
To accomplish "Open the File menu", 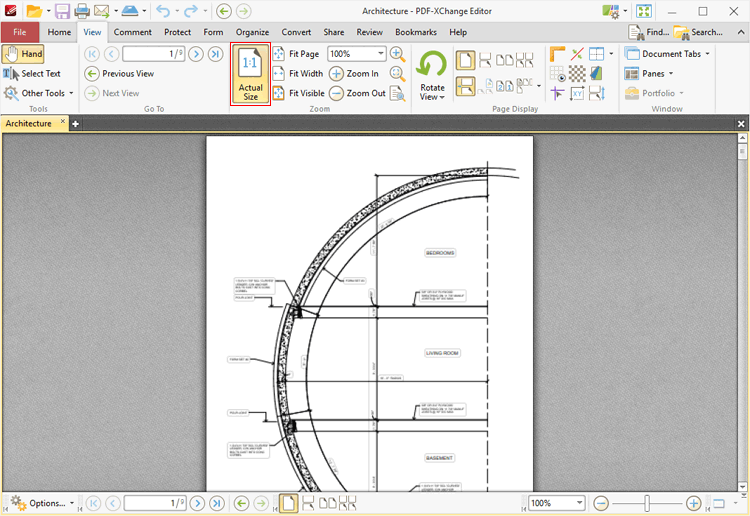I will pos(20,32).
